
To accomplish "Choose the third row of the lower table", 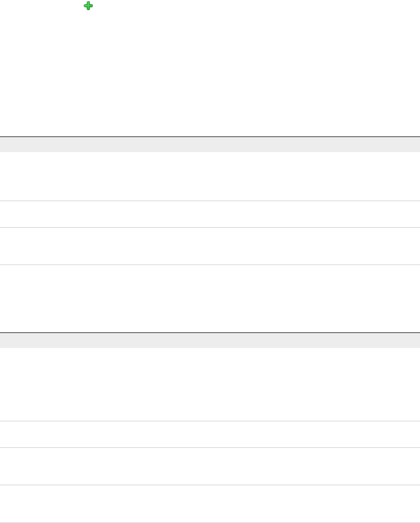I will [210, 466].
